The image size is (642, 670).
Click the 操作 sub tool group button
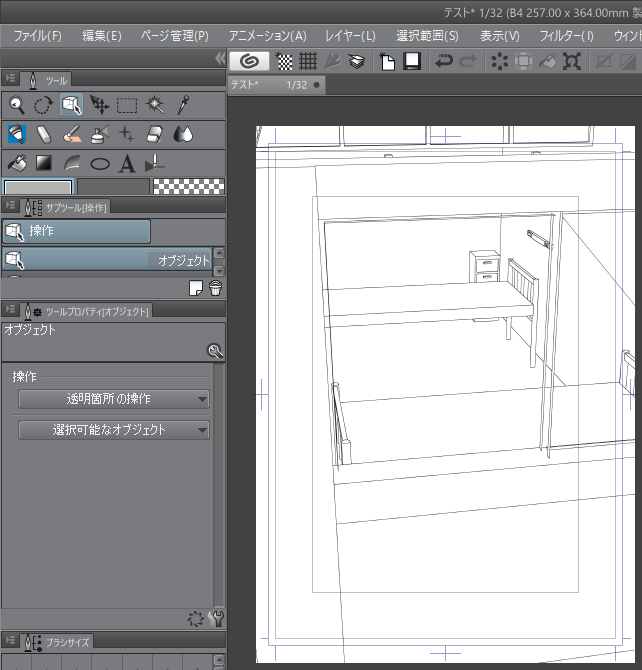(76, 232)
